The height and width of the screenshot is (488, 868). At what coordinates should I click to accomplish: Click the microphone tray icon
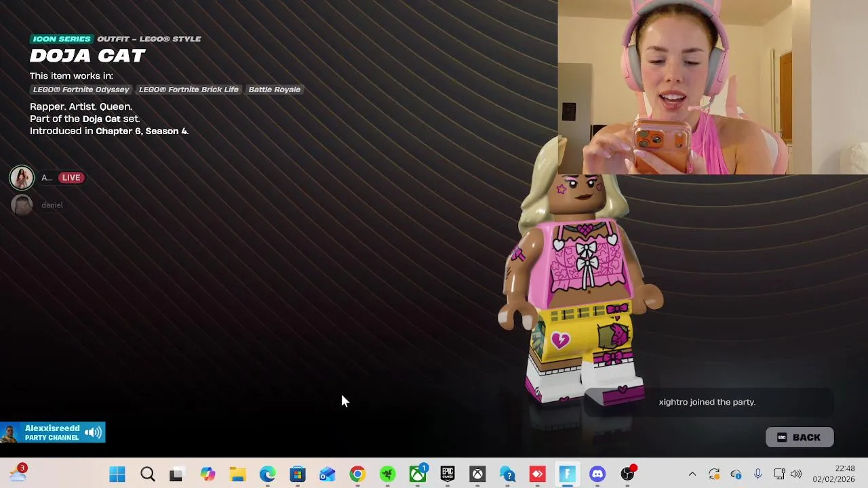tap(757, 474)
